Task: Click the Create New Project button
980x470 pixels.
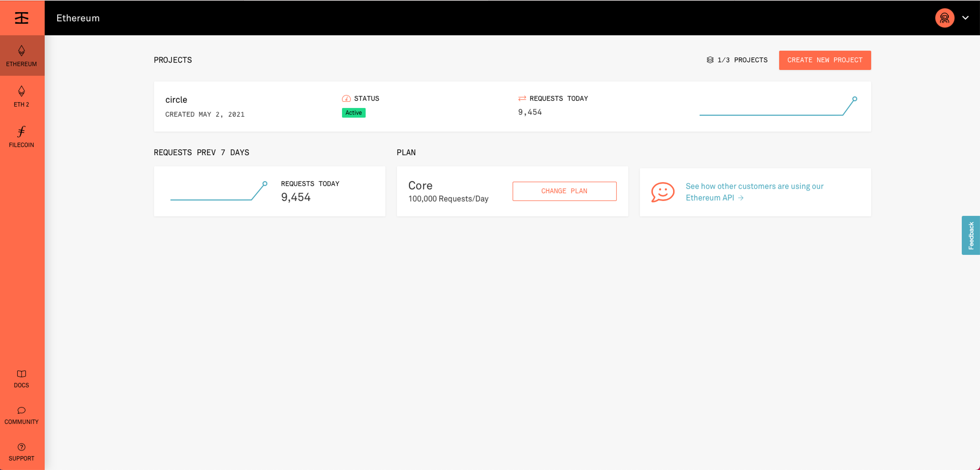Action: 825,60
